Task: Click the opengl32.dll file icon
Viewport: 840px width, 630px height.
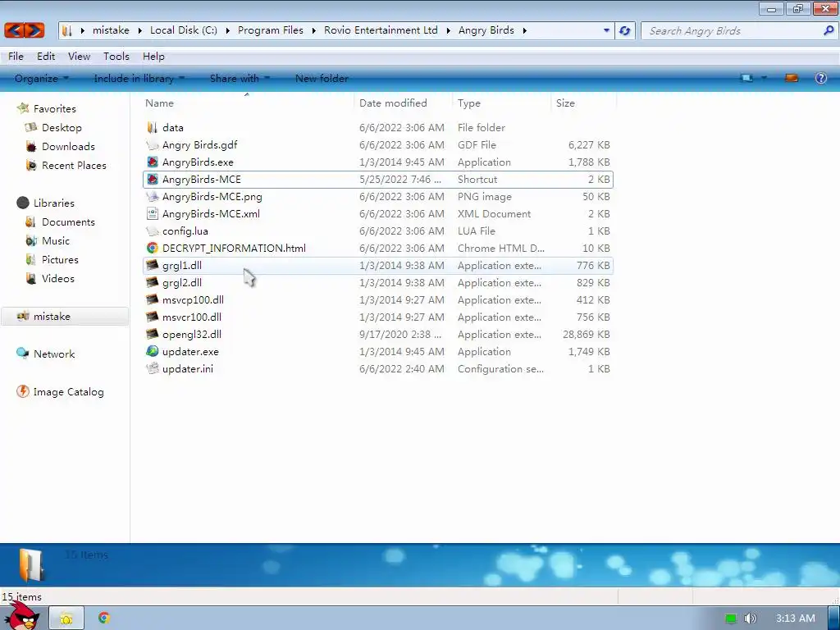Action: tap(152, 334)
